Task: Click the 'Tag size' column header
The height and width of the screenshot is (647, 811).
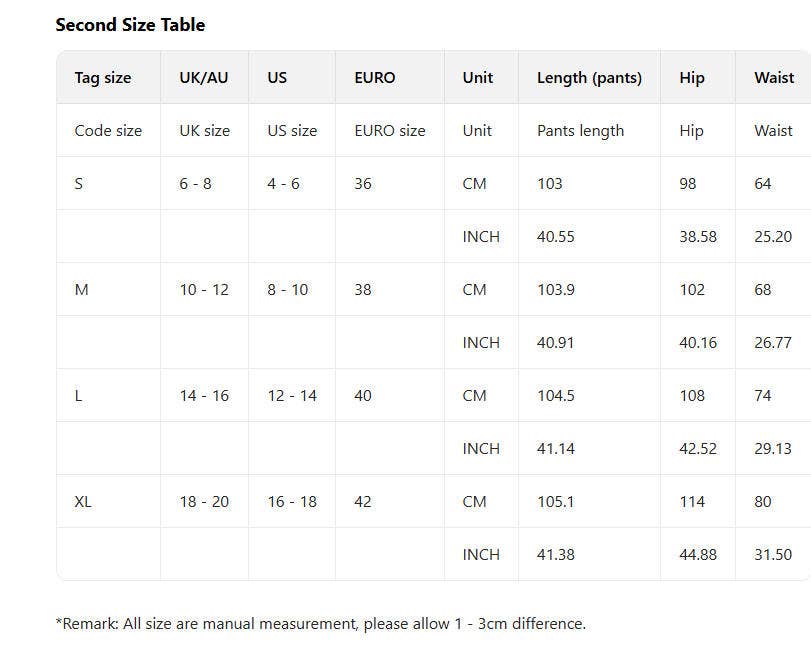Action: point(102,78)
